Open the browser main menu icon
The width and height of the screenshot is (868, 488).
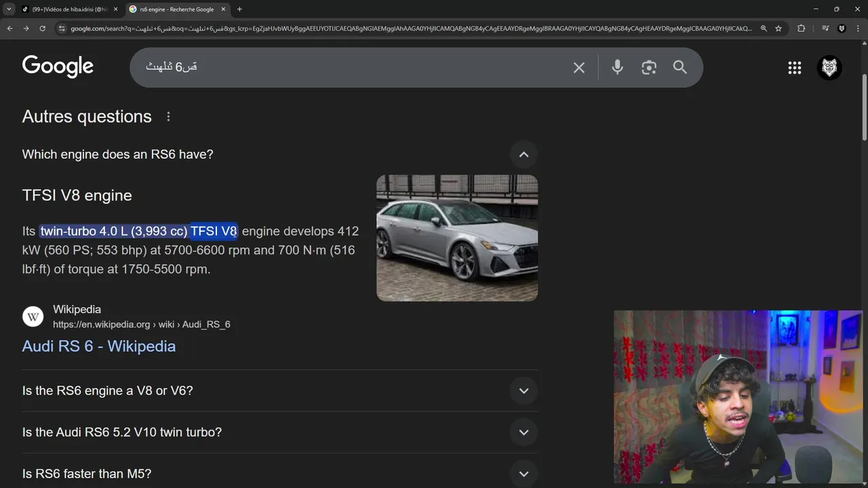[859, 28]
